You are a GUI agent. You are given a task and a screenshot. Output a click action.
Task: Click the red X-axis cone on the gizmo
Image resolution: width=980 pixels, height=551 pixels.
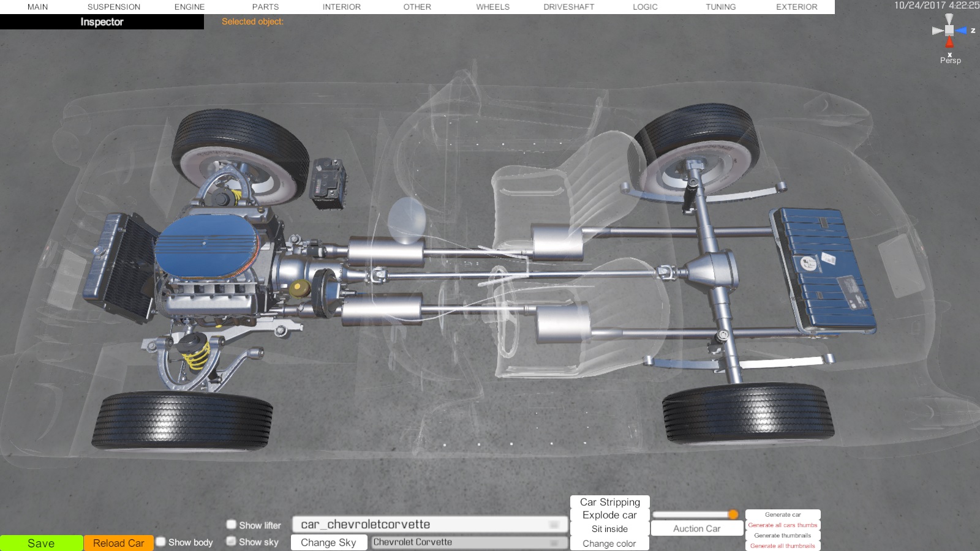pos(949,42)
